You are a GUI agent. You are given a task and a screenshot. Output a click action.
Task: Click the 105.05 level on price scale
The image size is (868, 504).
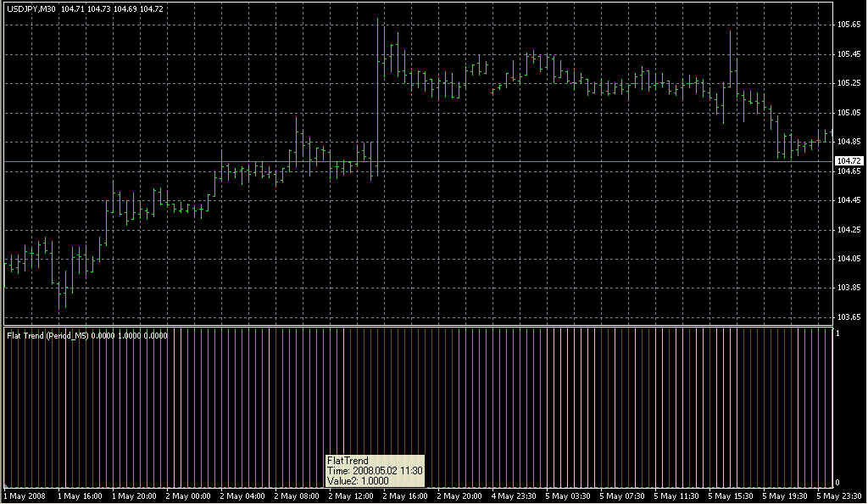(x=849, y=112)
